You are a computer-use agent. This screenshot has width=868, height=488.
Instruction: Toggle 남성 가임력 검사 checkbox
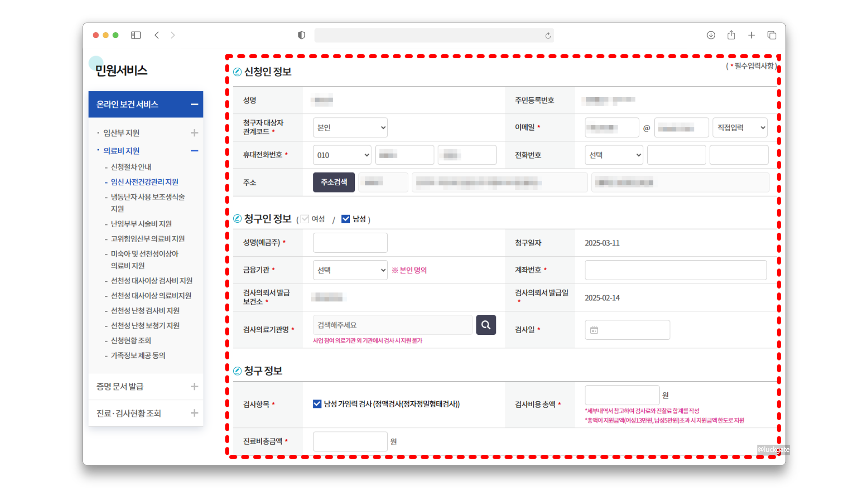coord(317,404)
